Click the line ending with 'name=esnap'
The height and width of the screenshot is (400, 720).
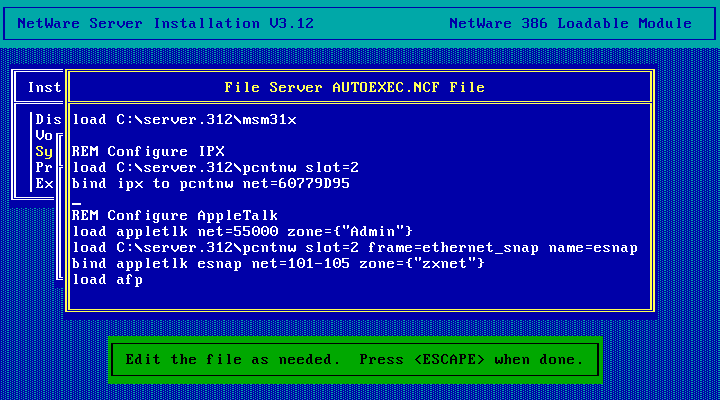(355, 248)
